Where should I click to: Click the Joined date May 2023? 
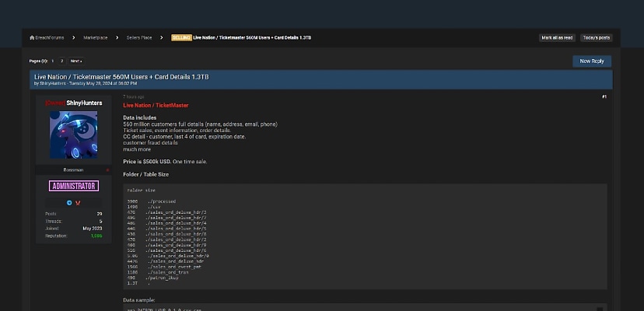[x=93, y=229]
